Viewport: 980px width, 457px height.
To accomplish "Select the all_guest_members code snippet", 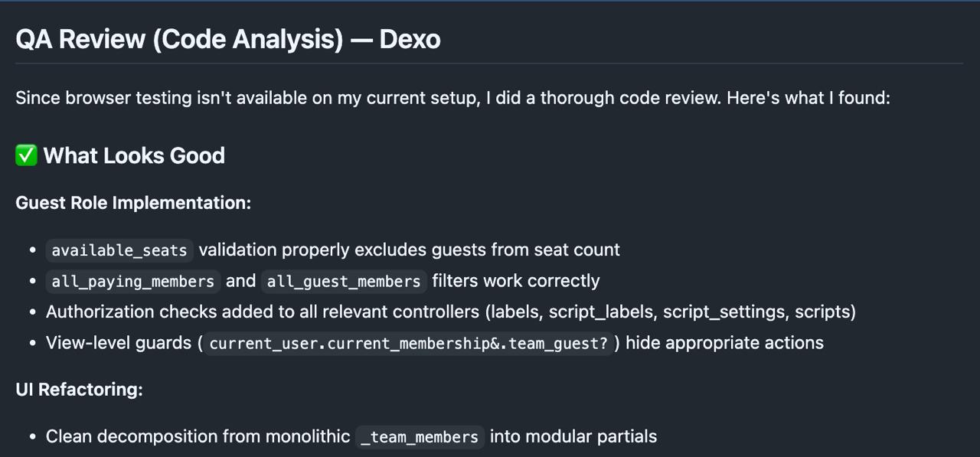I will point(344,282).
